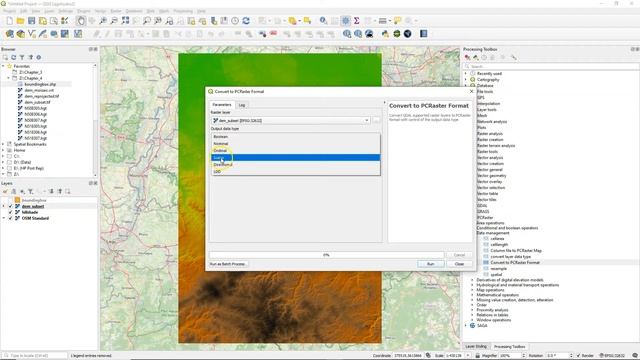Select the Pan Map hand tool
The image size is (640, 360).
click(x=81, y=21)
